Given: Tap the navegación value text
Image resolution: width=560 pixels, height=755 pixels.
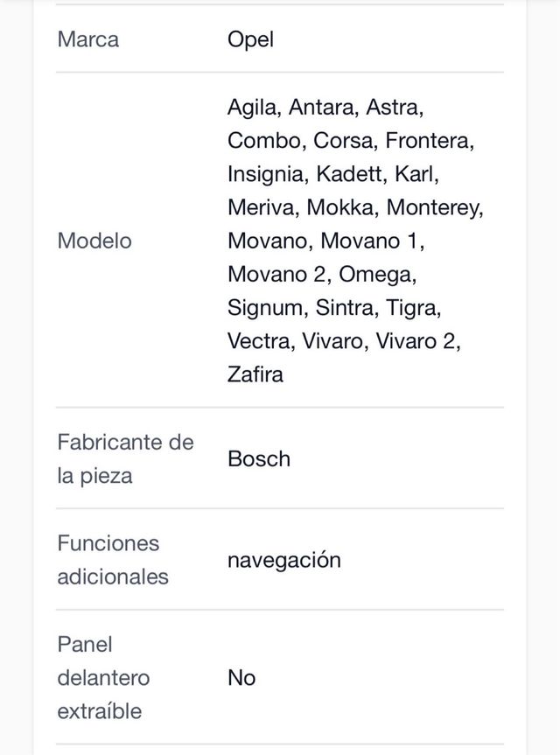Looking at the screenshot, I should (283, 560).
